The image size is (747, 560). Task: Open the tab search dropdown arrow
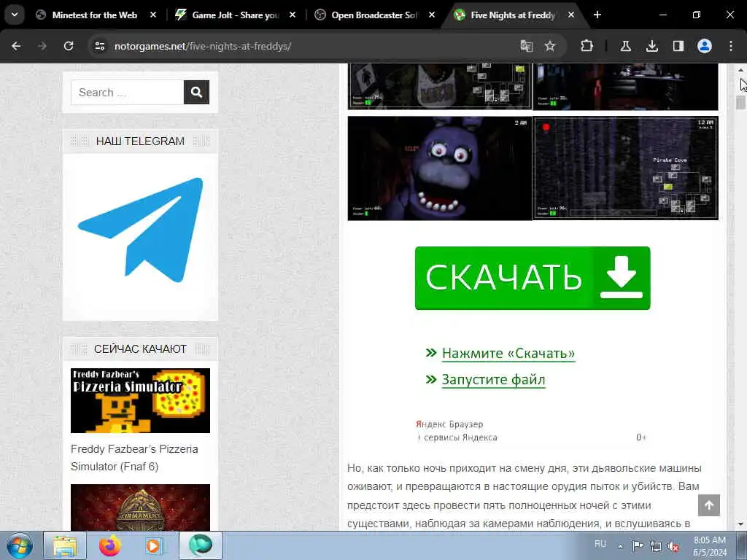[15, 15]
